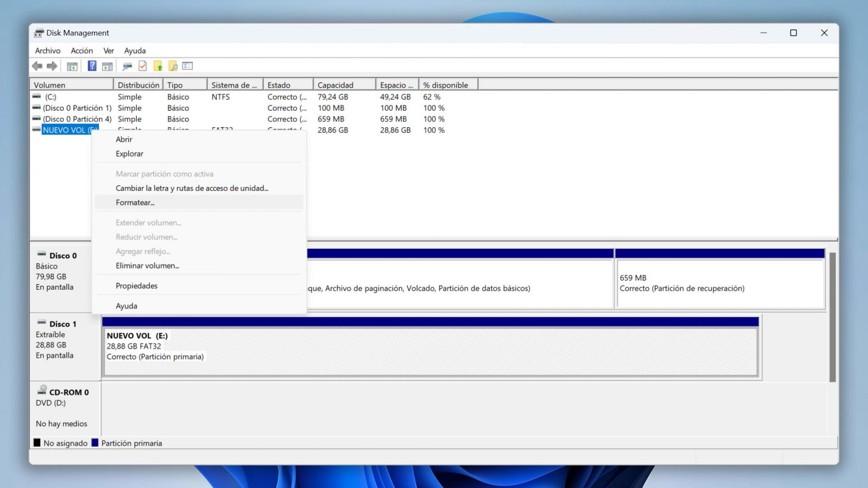Click the red checkmark document icon
Image resolution: width=868 pixels, height=488 pixels.
tap(142, 66)
